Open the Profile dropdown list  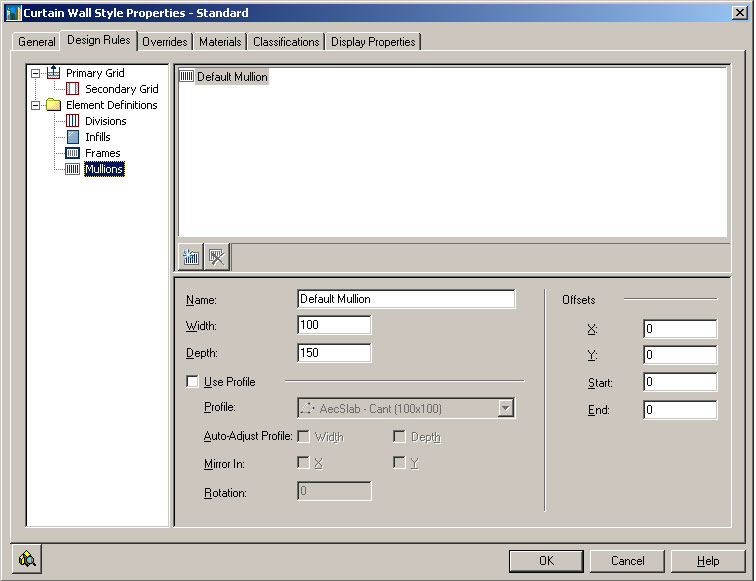[505, 408]
